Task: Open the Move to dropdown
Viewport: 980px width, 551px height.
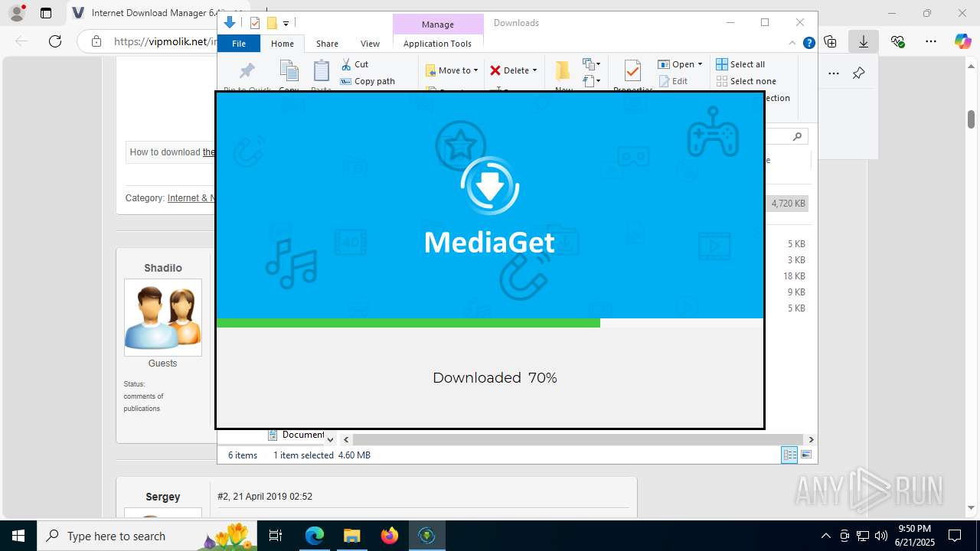Action: (452, 70)
